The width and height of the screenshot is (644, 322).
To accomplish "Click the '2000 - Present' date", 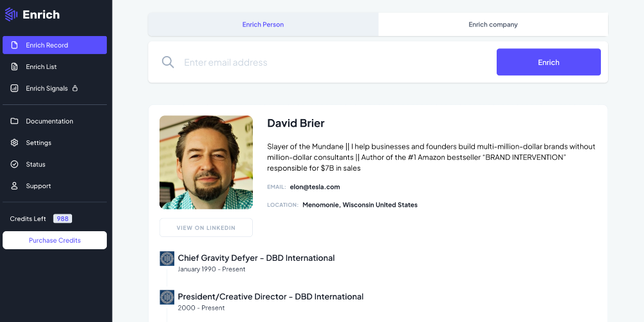I will pos(201,308).
